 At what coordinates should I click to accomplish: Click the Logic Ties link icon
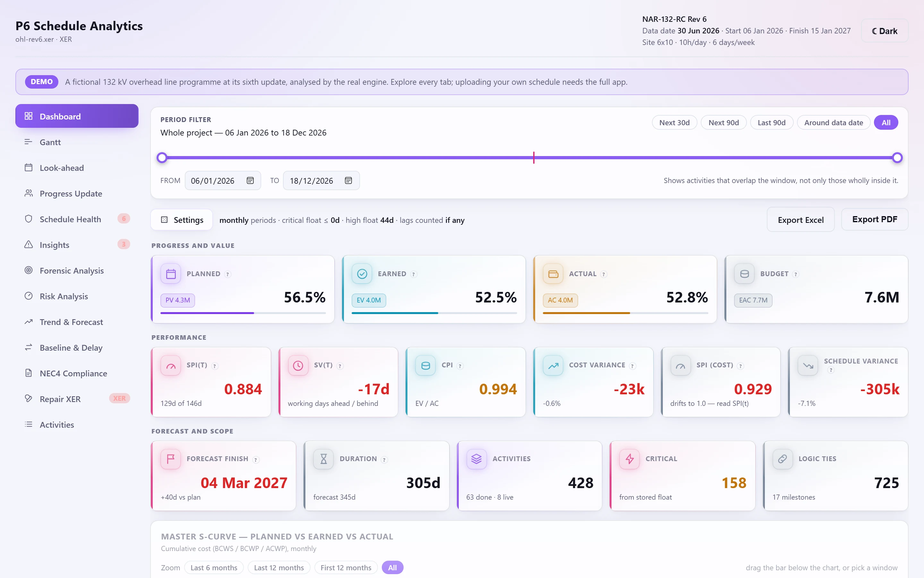point(783,459)
